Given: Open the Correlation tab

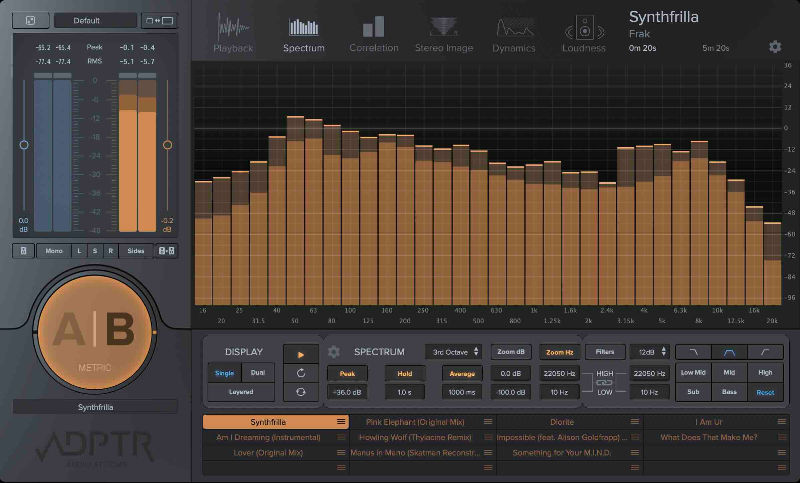Looking at the screenshot, I should (373, 35).
